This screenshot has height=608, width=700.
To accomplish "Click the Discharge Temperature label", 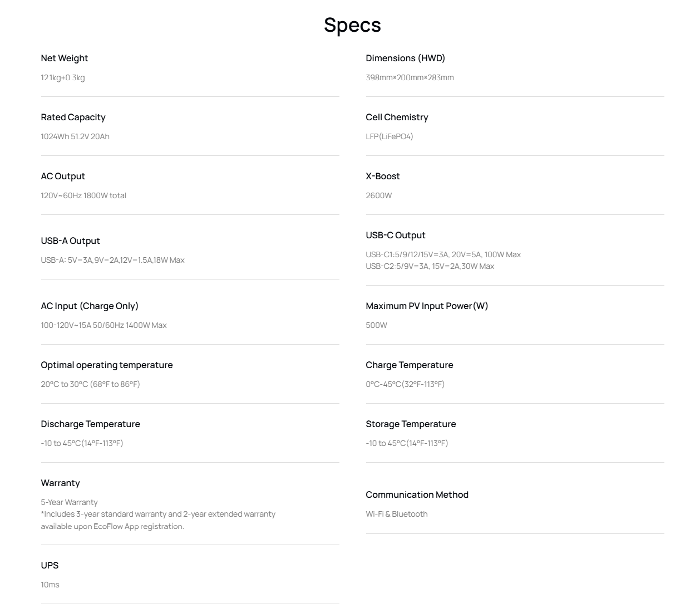I will click(x=90, y=424).
